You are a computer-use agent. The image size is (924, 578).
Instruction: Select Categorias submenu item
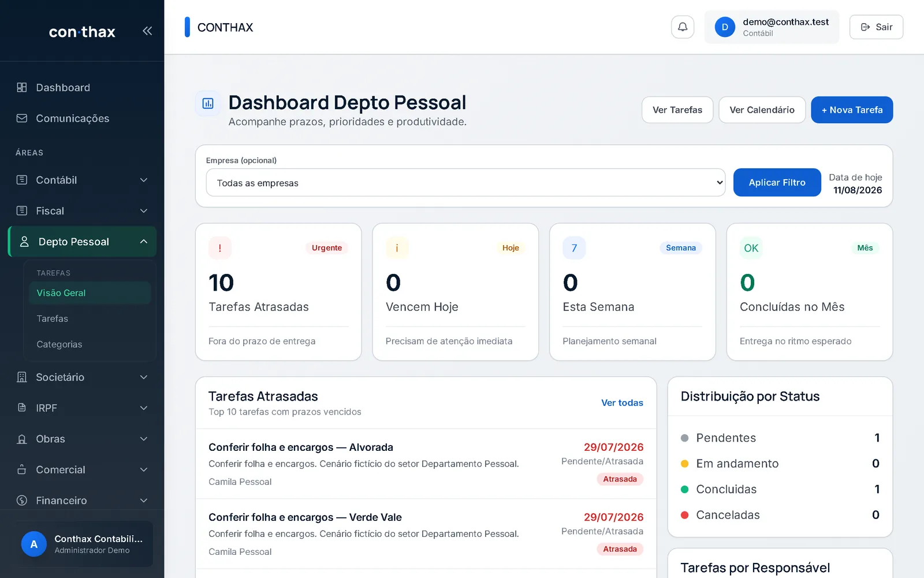pyautogui.click(x=90, y=344)
